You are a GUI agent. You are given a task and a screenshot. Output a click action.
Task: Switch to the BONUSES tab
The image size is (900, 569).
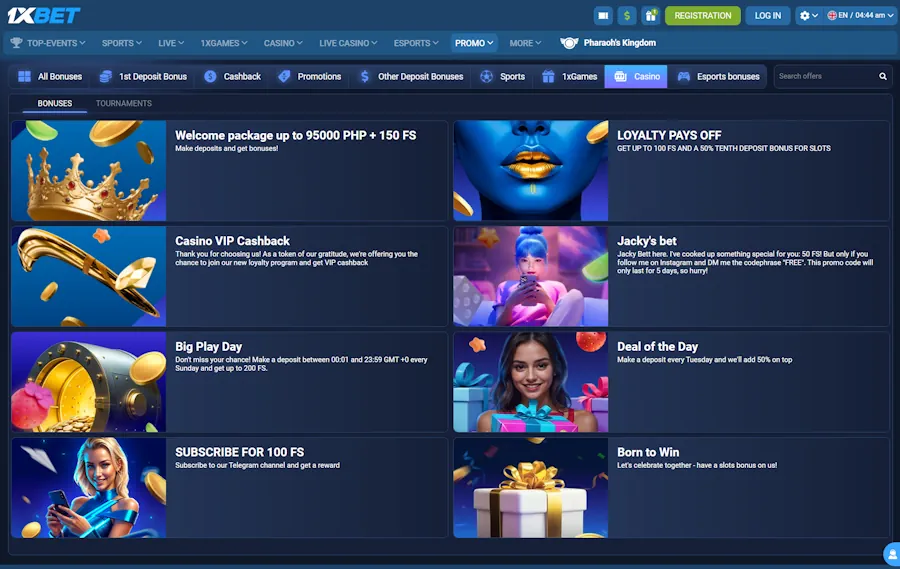click(55, 103)
